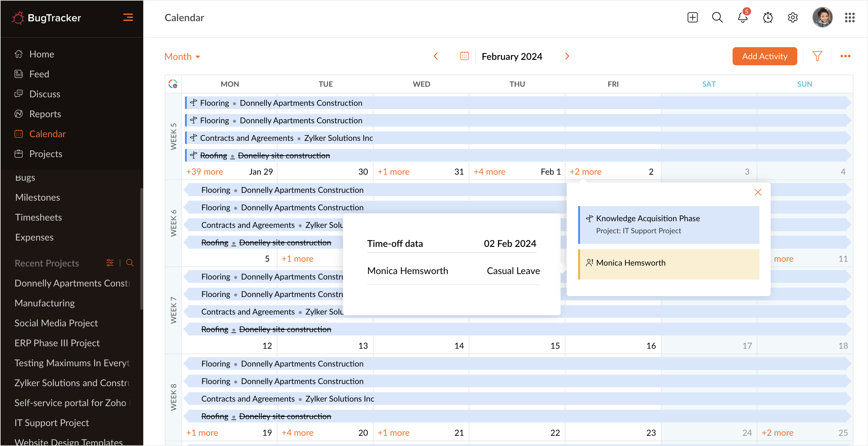Viewport: 868px width, 446px height.
Task: Open IT Support Project recent link
Action: pyautogui.click(x=52, y=422)
